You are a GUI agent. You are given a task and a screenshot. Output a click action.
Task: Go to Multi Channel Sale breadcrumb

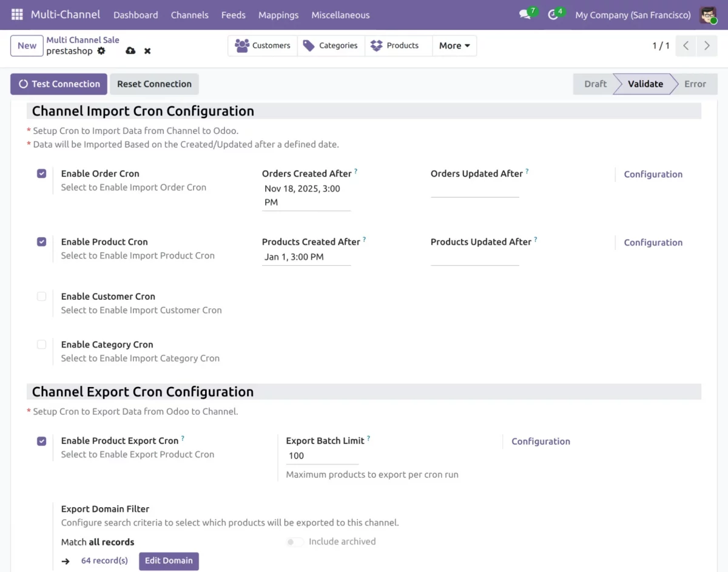83,40
